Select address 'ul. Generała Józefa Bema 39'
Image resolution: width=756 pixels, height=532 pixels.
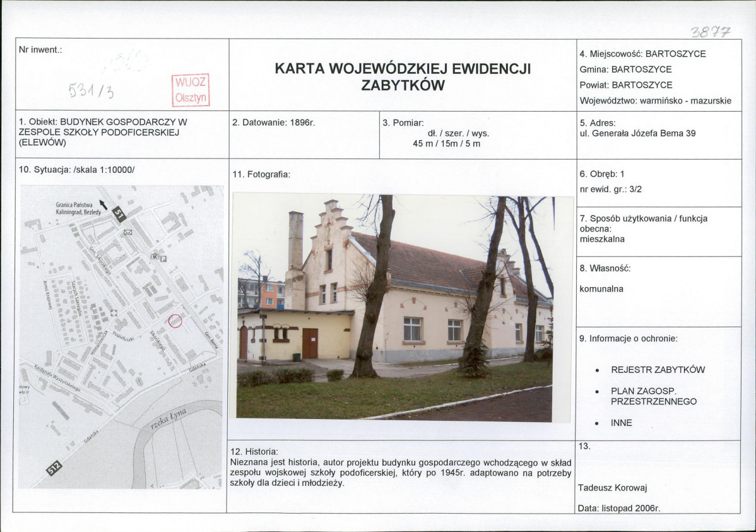click(638, 134)
